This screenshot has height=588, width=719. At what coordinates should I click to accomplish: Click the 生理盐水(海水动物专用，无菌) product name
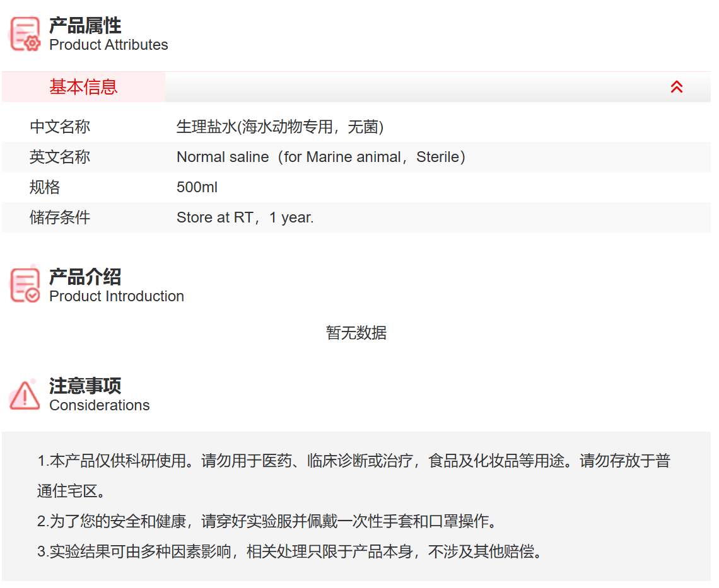(280, 127)
